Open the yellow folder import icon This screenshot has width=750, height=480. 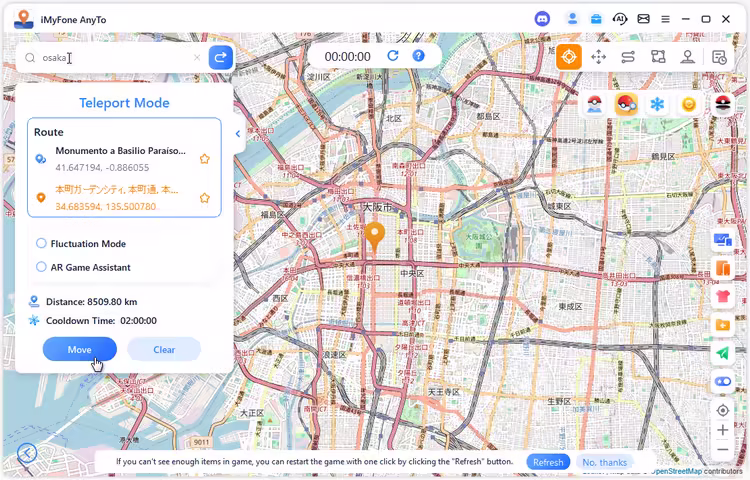(723, 325)
